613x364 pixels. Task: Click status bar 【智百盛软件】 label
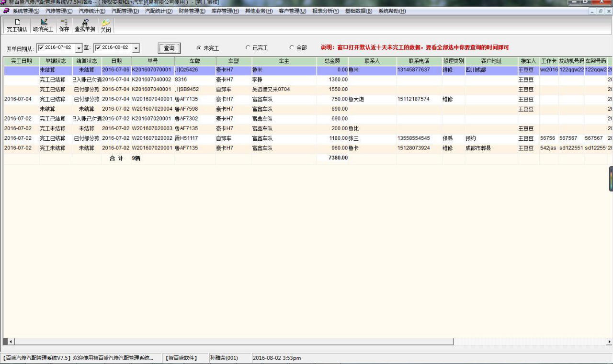[x=182, y=358]
